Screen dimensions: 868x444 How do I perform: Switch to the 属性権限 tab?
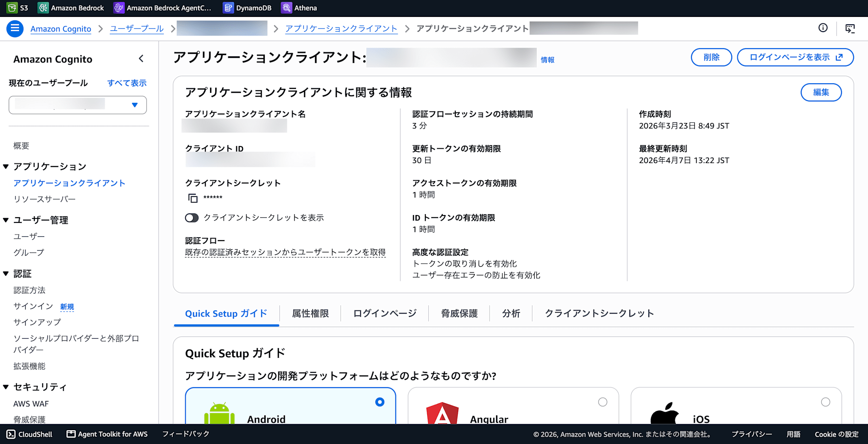click(310, 313)
